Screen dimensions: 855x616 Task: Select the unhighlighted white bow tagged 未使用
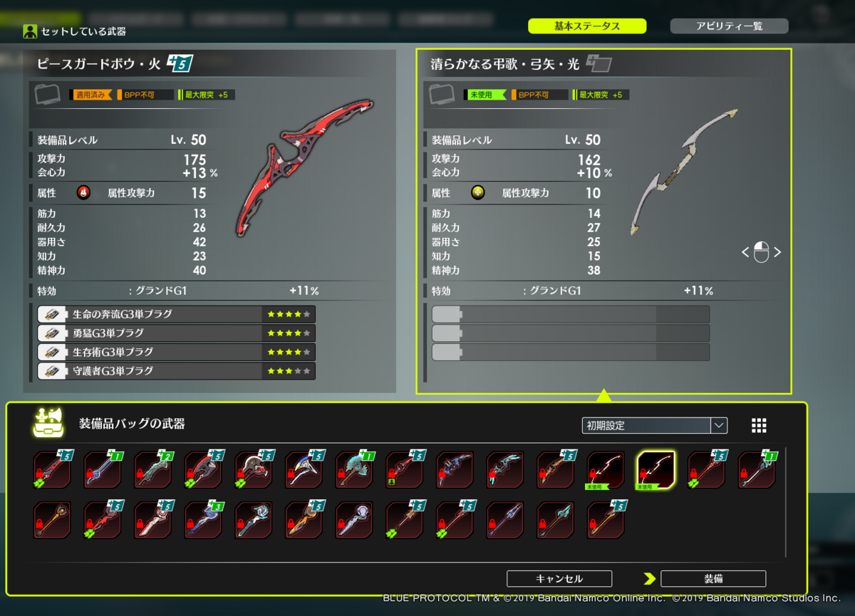point(606,470)
